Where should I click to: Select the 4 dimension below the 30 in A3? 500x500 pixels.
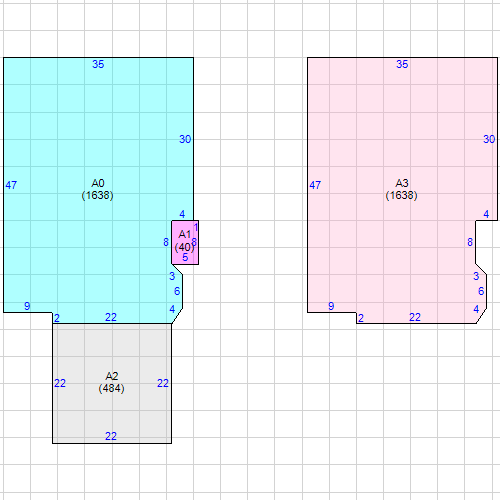pyautogui.click(x=486, y=214)
